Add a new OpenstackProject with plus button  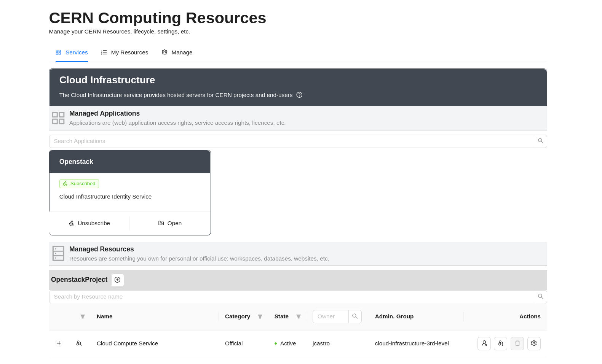(x=117, y=280)
